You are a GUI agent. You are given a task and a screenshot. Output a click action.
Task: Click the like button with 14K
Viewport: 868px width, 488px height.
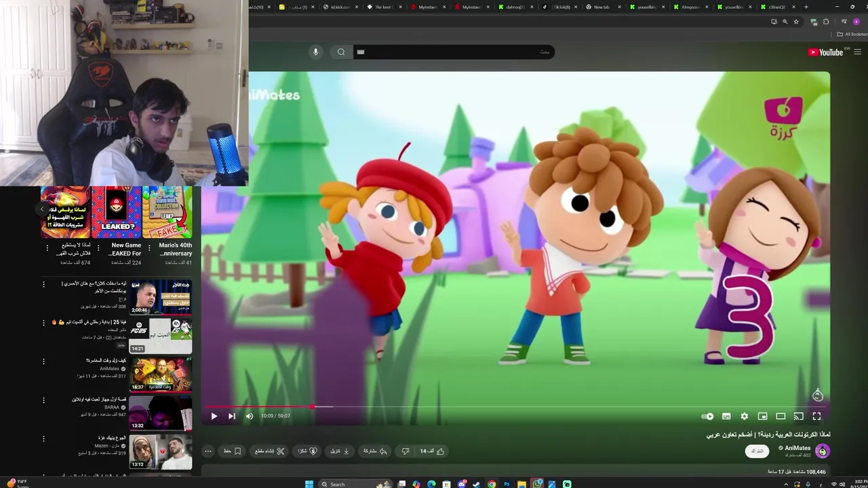pos(432,451)
